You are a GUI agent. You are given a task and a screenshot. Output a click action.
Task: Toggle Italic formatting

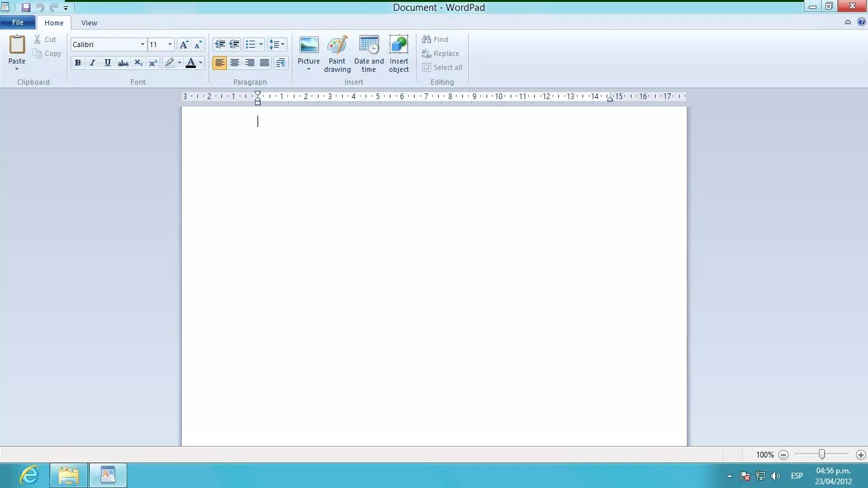click(92, 63)
